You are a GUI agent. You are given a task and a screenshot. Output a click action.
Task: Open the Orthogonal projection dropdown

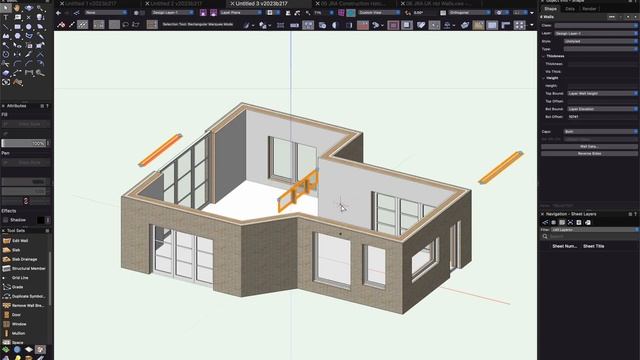pyautogui.click(x=469, y=13)
